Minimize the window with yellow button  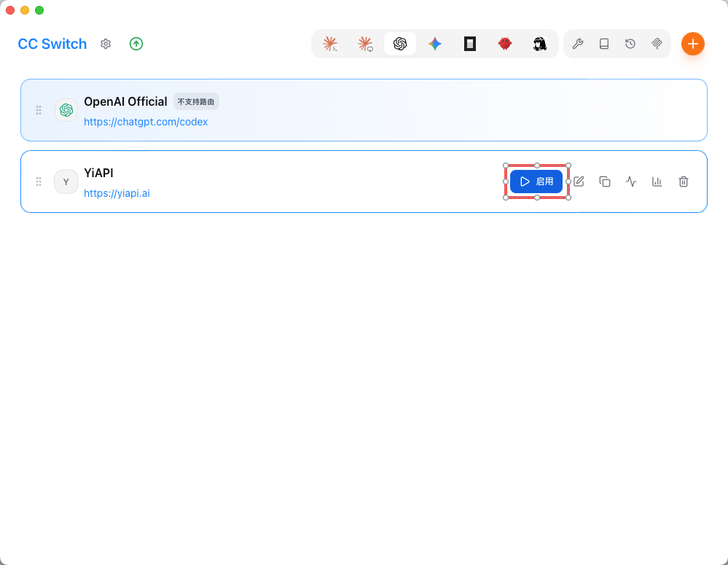click(25, 10)
